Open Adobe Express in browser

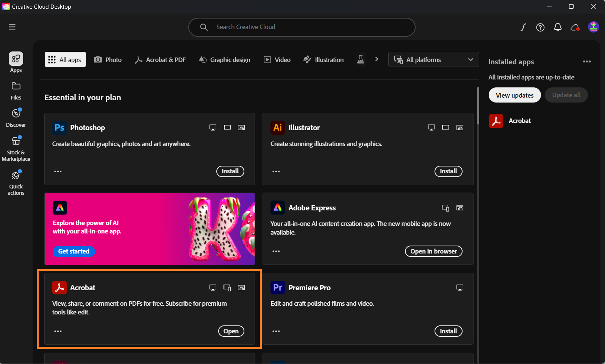pyautogui.click(x=434, y=251)
